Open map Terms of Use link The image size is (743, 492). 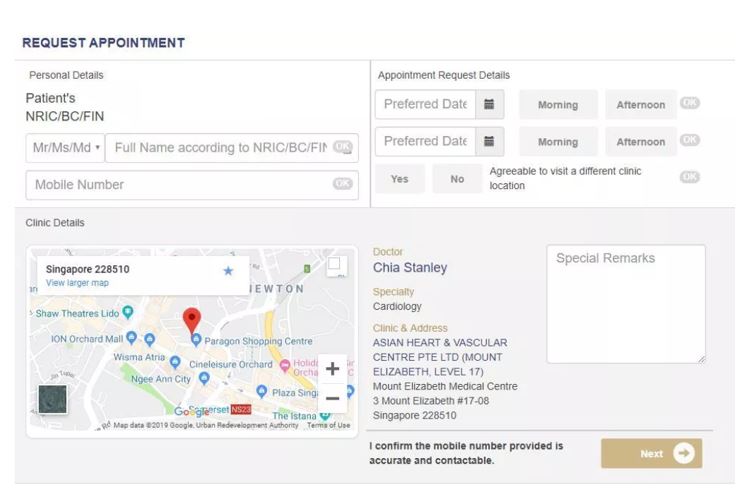pos(328,425)
